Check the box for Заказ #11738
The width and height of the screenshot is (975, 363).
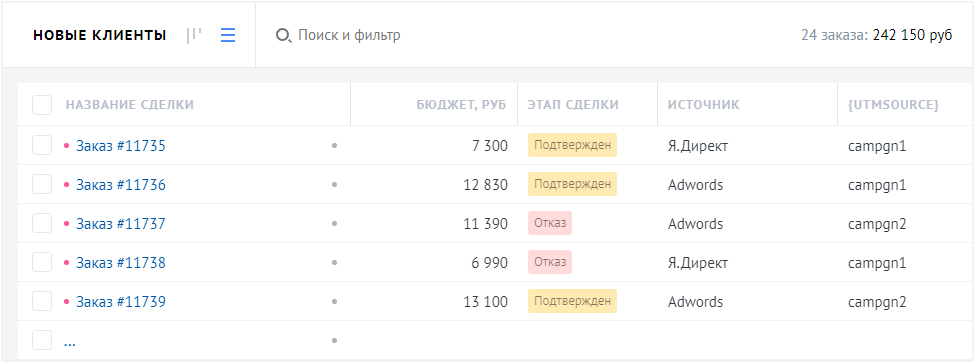pos(42,263)
